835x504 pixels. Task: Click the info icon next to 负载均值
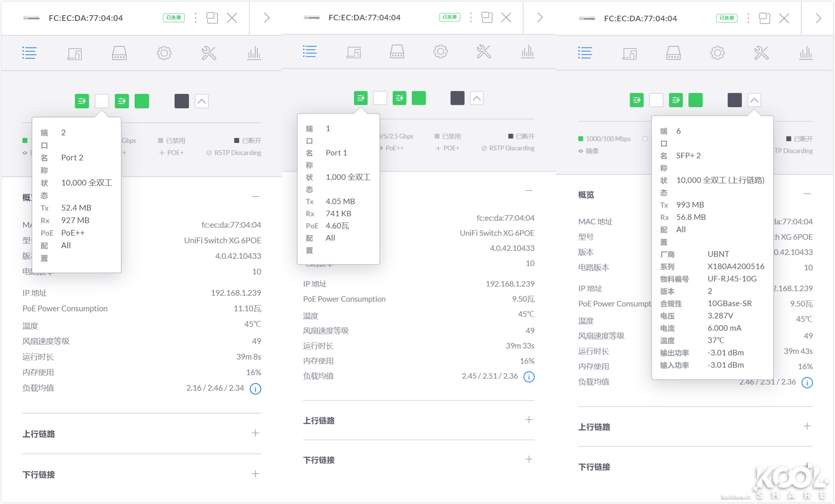click(x=255, y=388)
